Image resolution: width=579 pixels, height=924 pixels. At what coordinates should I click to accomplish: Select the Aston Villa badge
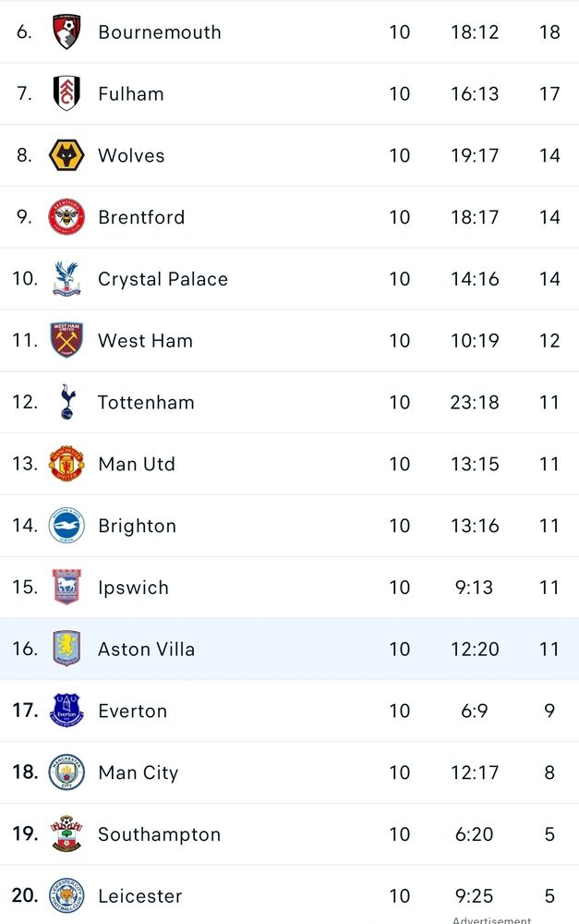pos(66,649)
